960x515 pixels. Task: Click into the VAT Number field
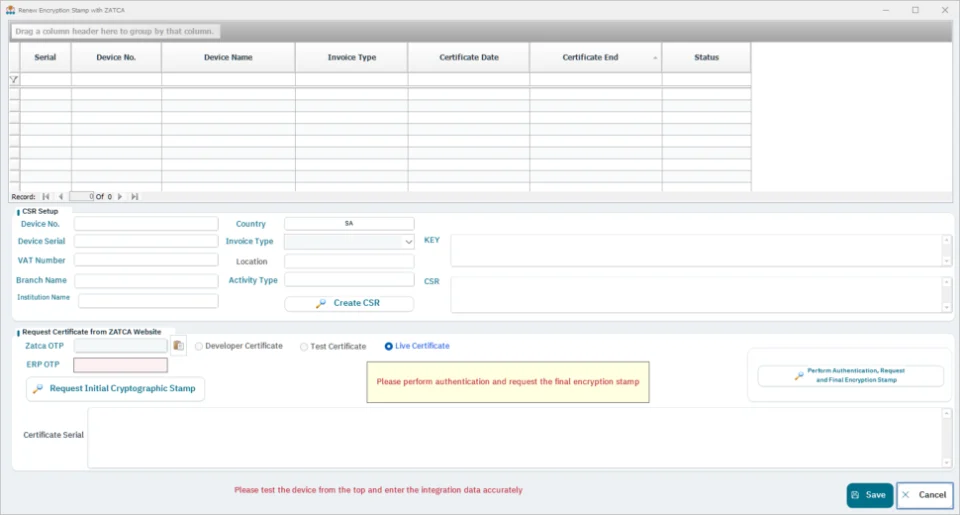146,260
